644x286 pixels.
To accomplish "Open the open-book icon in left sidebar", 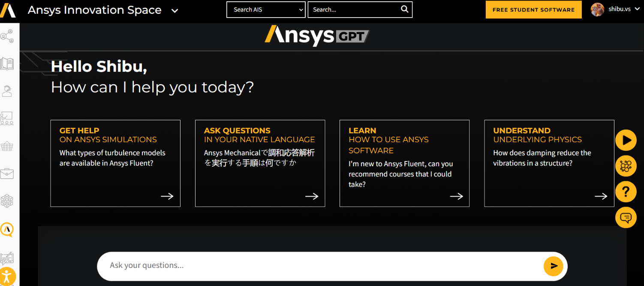I will click(7, 64).
